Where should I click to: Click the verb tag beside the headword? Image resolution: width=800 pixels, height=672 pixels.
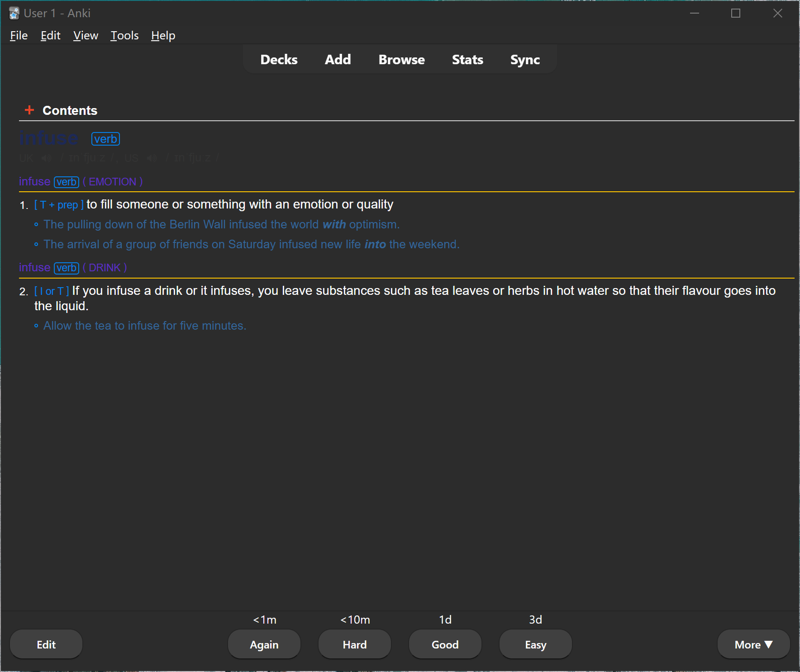point(105,139)
